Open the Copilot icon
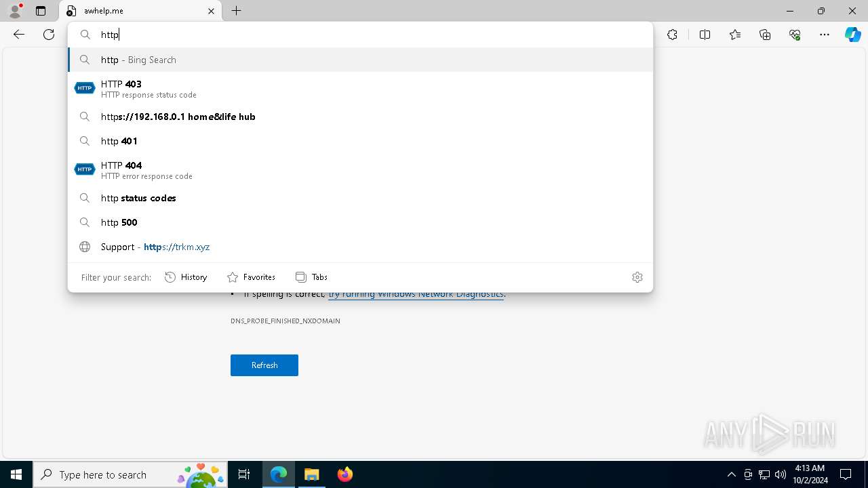 point(852,35)
